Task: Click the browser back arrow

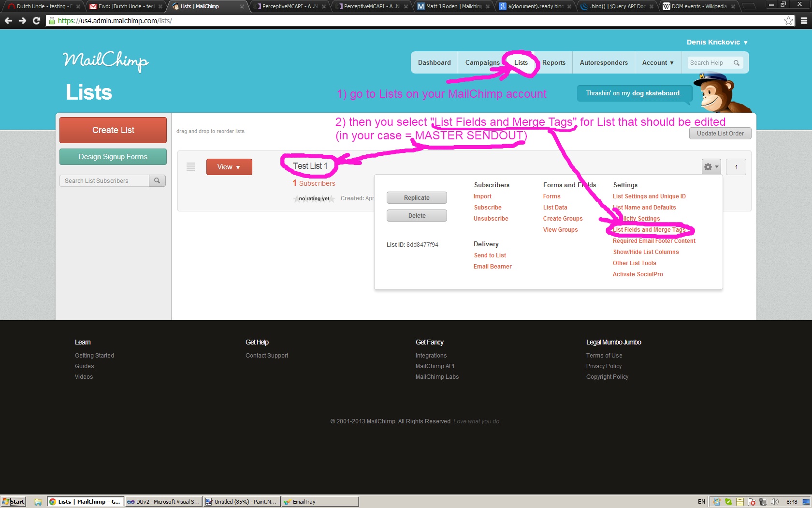Action: point(8,21)
